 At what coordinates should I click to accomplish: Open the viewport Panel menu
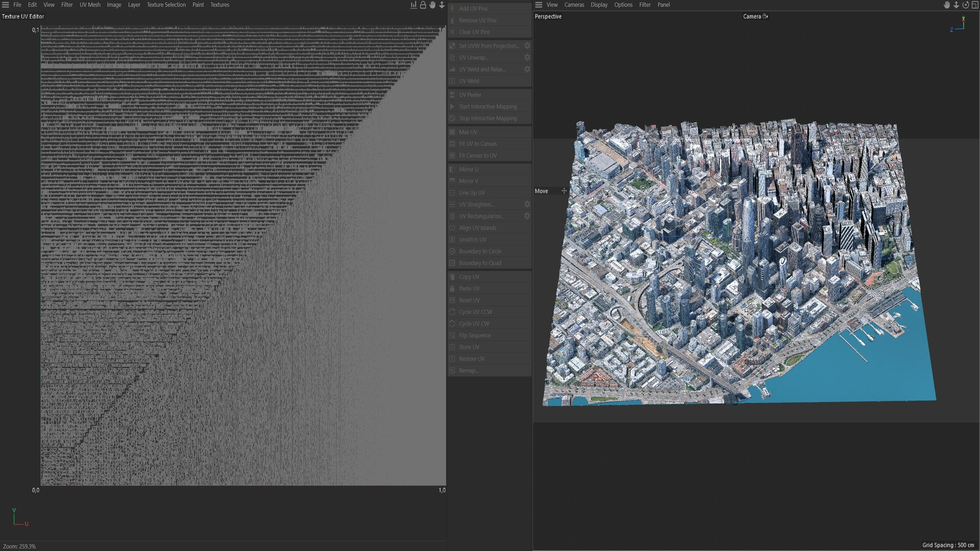664,5
